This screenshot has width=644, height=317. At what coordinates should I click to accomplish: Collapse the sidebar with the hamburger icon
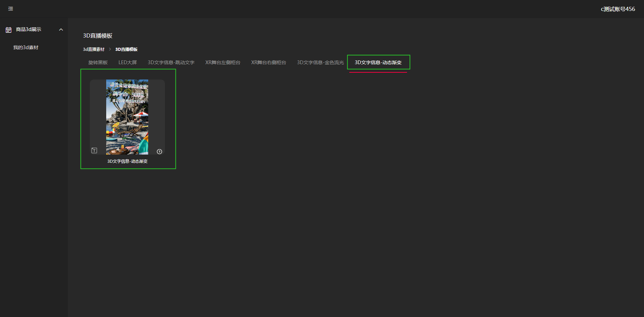point(11,9)
